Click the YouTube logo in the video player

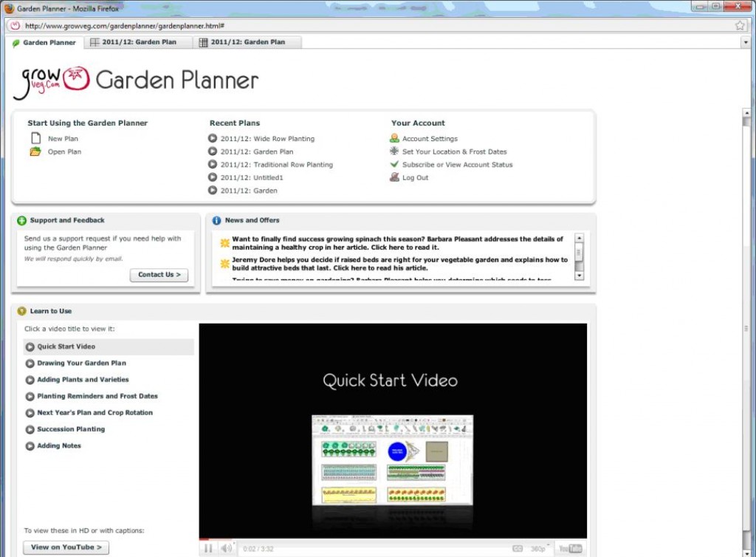(570, 548)
